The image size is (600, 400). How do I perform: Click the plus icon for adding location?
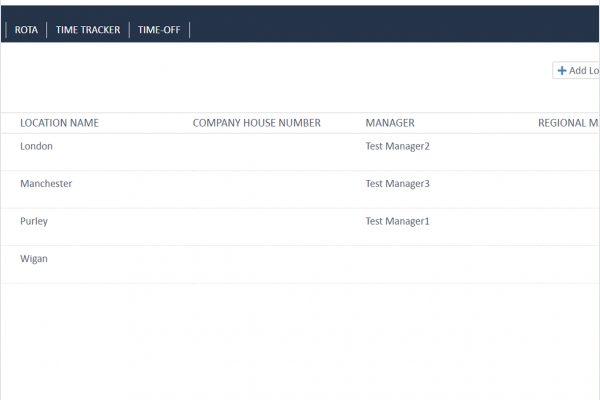(x=562, y=71)
